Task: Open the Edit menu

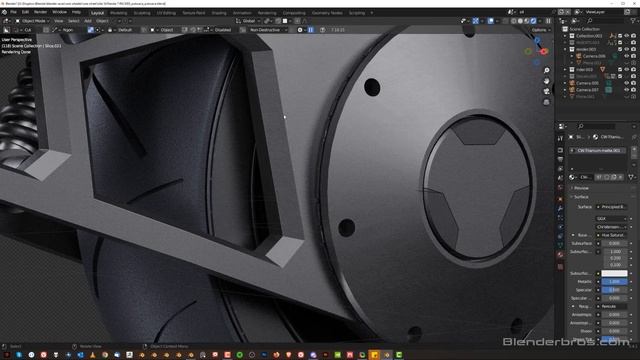Action: point(25,12)
